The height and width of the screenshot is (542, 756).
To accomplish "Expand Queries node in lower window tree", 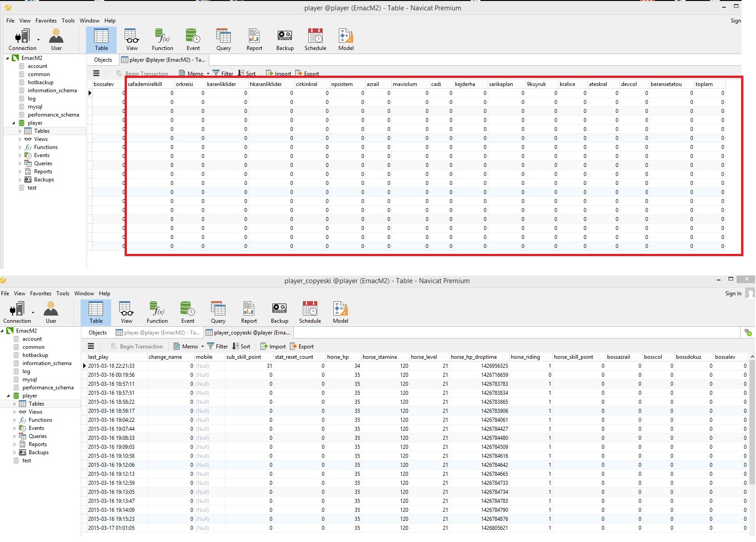I will click(14, 436).
